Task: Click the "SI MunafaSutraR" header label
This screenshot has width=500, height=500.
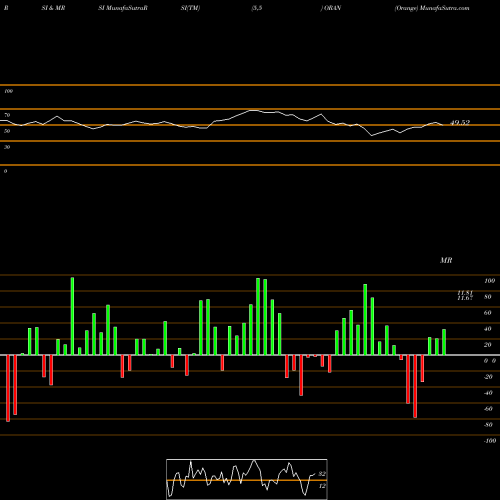Action: [123, 8]
